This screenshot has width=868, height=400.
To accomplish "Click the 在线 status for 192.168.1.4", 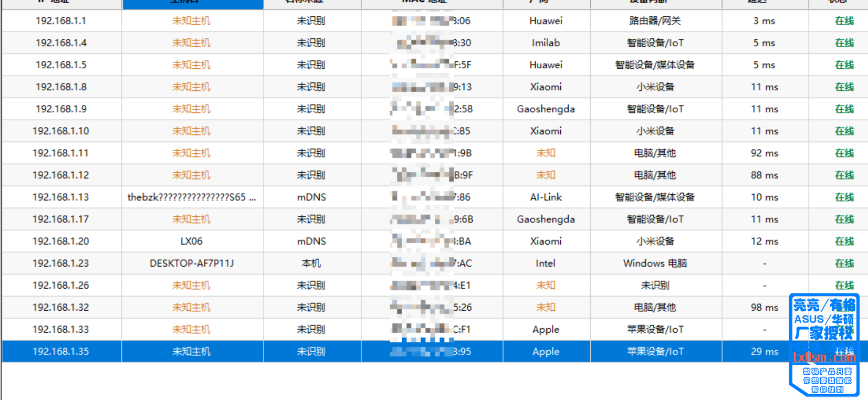I will [x=844, y=43].
